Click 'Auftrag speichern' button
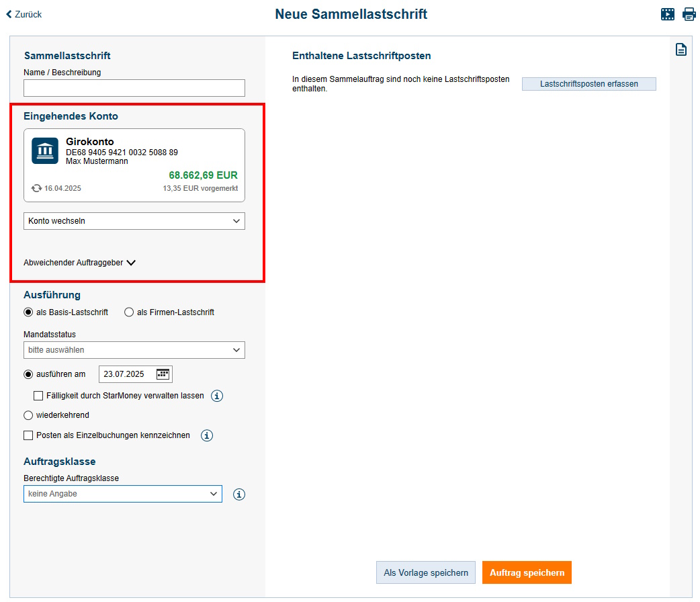Viewport: 700px width, 602px height. (x=527, y=572)
